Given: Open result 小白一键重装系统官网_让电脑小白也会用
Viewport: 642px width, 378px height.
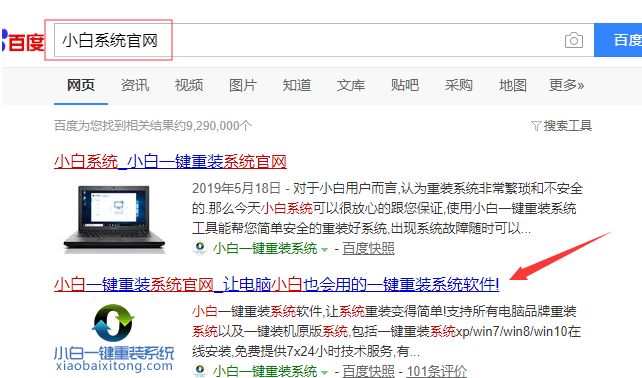Looking at the screenshot, I should [276, 284].
